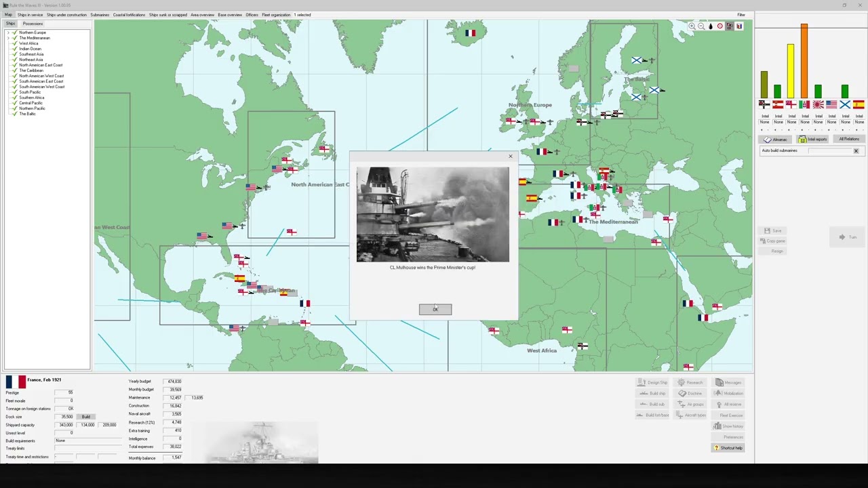Toggle the Central Pacific checkmark
The height and width of the screenshot is (488, 868).
(x=14, y=103)
